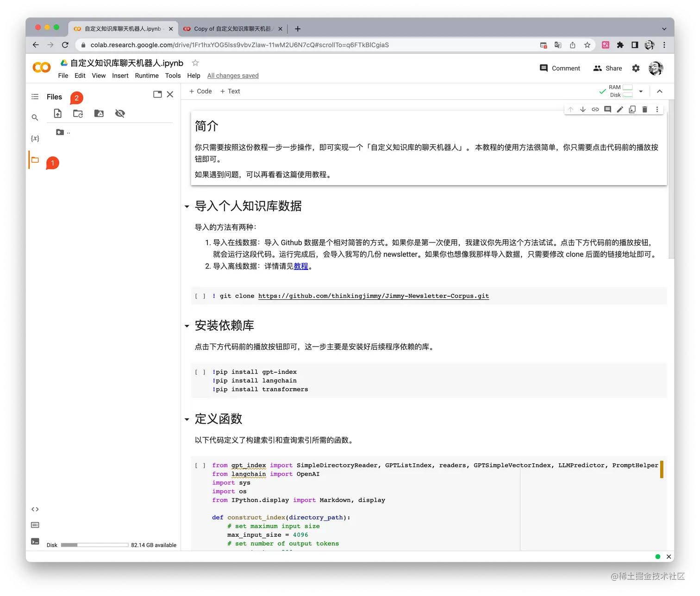The height and width of the screenshot is (596, 700).
Task: Open the Help menu
Action: coord(194,75)
